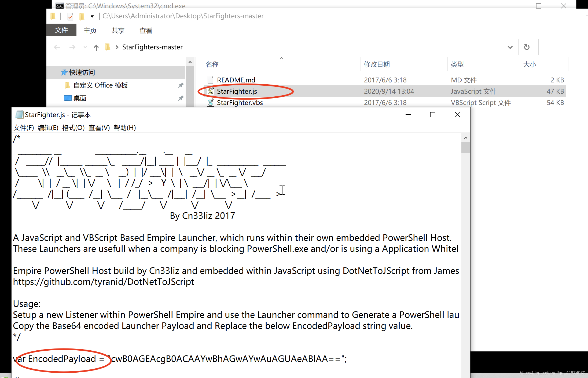Click the Explorer back arrow
The width and height of the screenshot is (588, 378).
tap(57, 47)
